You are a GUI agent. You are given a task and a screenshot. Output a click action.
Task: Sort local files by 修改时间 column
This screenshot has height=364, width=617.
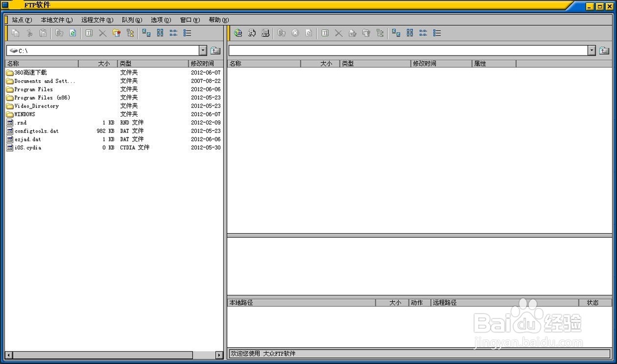(x=206, y=64)
